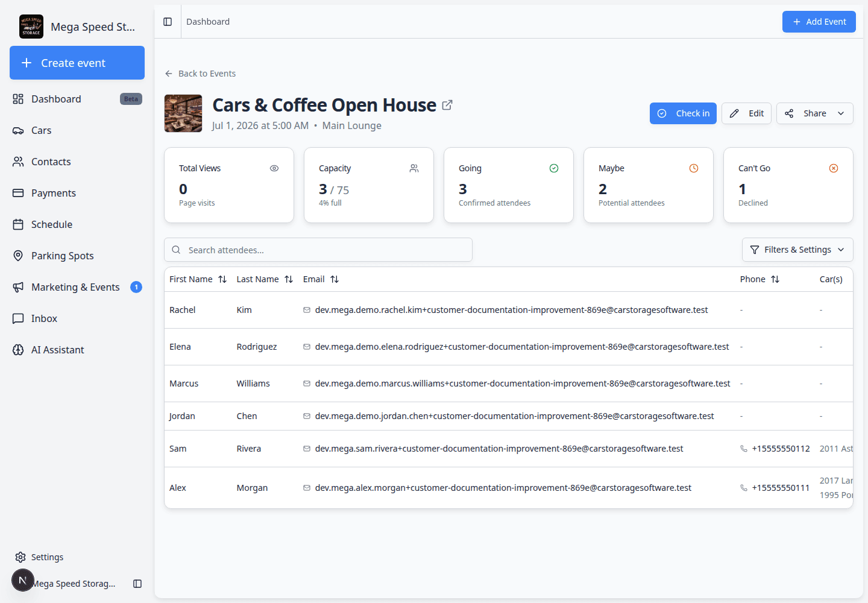
Task: Open the Share dropdown
Action: click(815, 113)
